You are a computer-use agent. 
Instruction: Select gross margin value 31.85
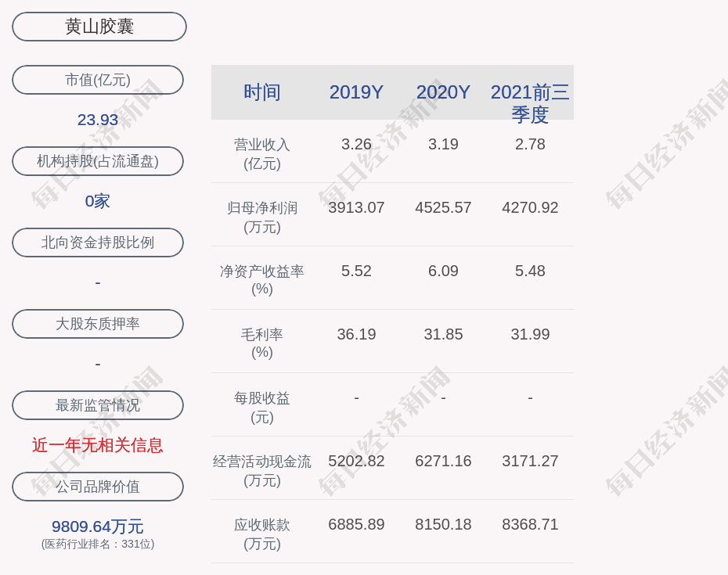tap(443, 334)
